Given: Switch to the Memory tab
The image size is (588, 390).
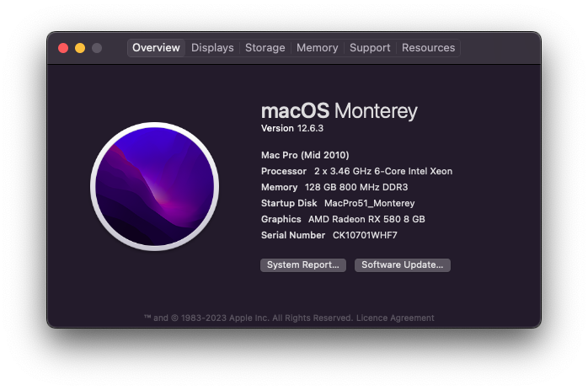Looking at the screenshot, I should pos(318,48).
